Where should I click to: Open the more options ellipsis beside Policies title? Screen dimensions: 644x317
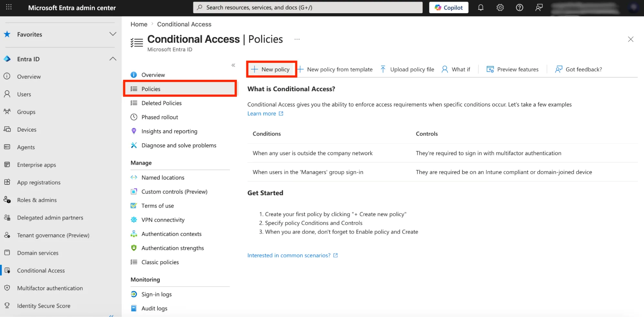click(x=297, y=39)
